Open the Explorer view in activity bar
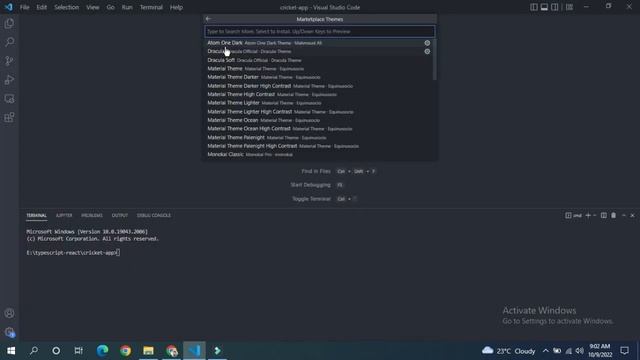Screen dimensions: 640x360 [9, 23]
